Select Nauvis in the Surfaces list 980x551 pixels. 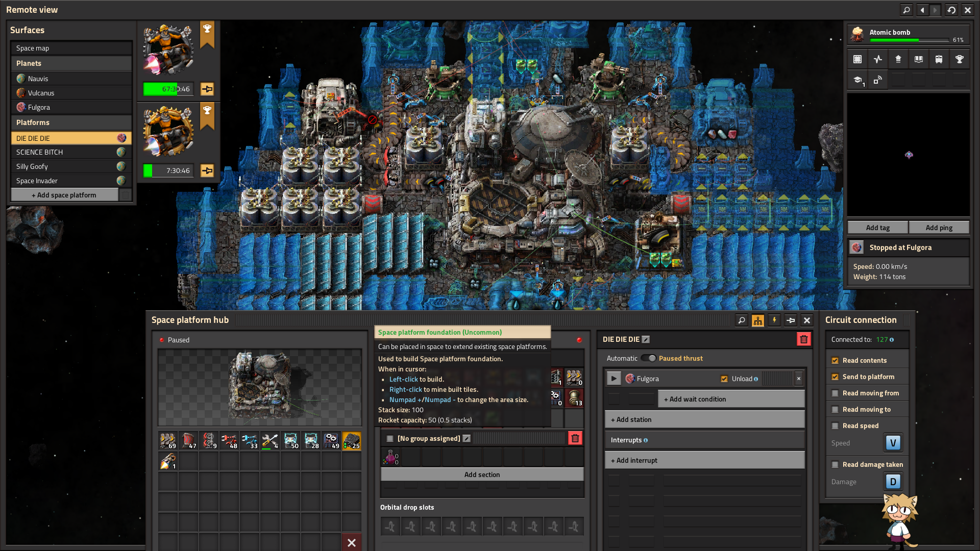(38, 79)
